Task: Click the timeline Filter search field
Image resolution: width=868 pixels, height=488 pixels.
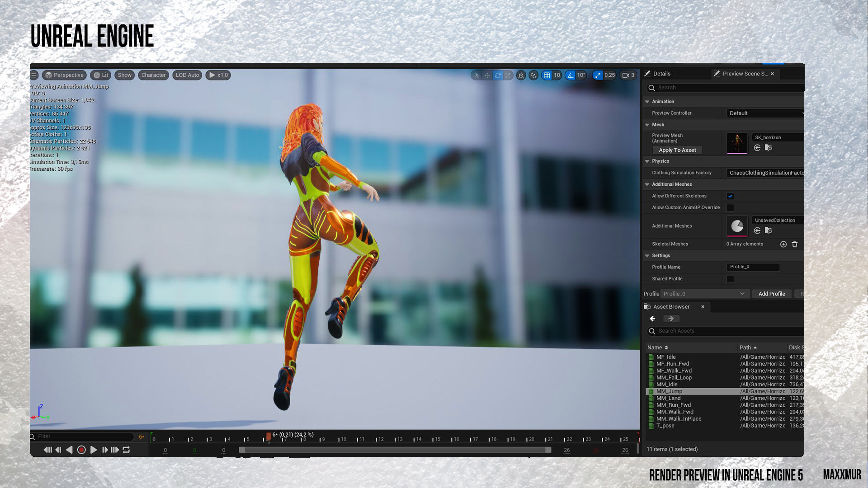Action: [x=83, y=436]
